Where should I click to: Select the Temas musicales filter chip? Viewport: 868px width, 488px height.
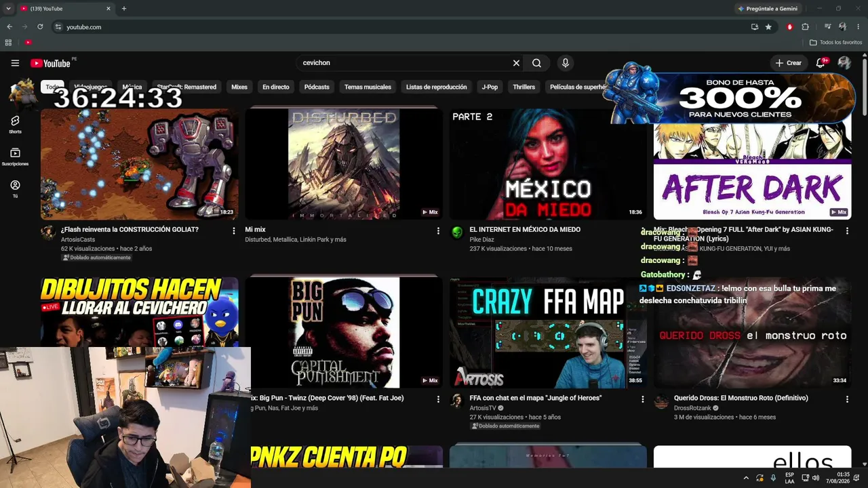[368, 87]
